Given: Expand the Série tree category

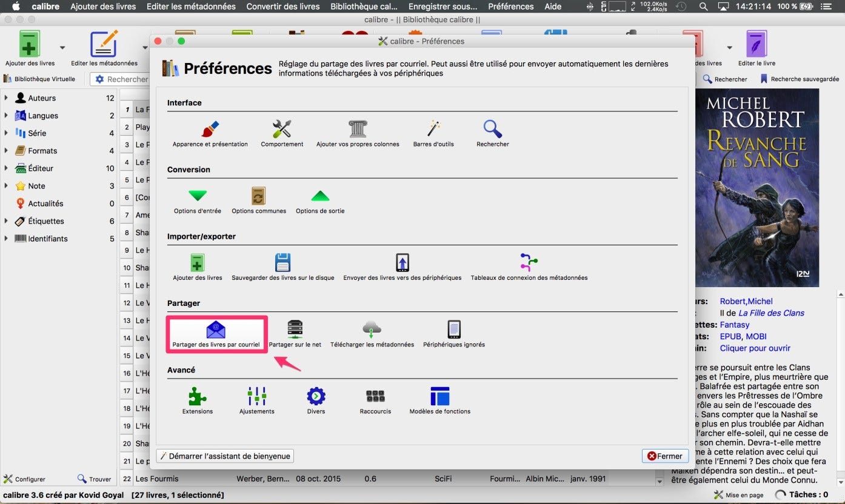Looking at the screenshot, I should tap(6, 133).
